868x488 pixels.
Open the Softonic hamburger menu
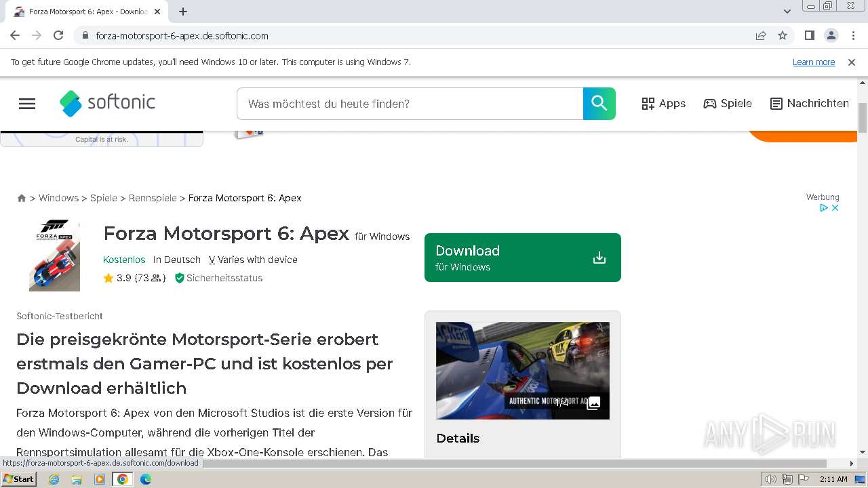click(x=27, y=104)
